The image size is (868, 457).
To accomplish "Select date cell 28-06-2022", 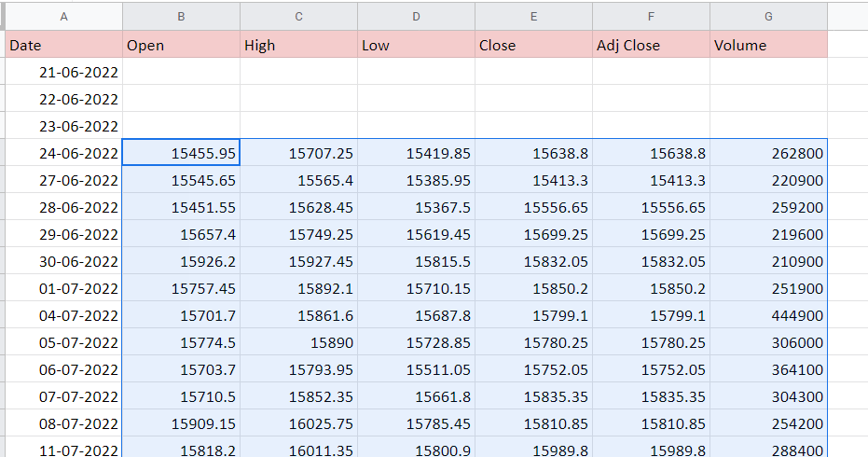I will click(x=63, y=207).
